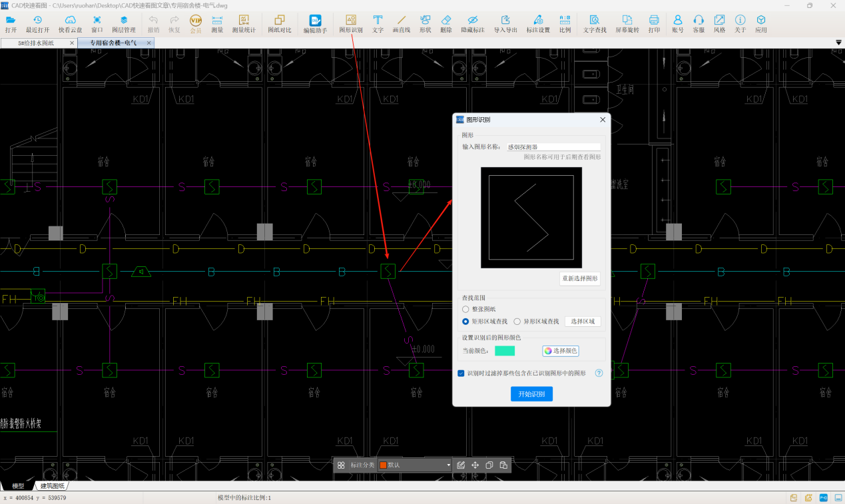Select the 图形识别 shape recognition tool
Image resolution: width=845 pixels, height=504 pixels.
(x=351, y=24)
